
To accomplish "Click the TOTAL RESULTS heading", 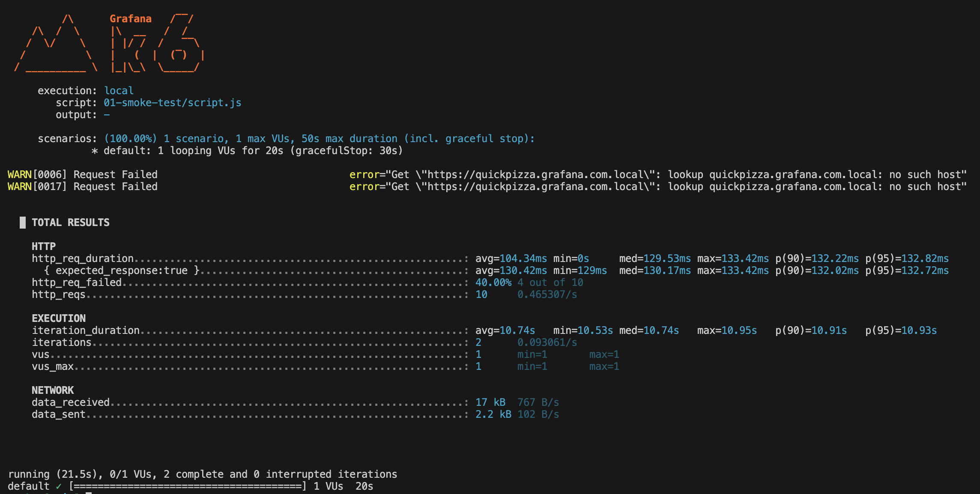I will (x=71, y=223).
